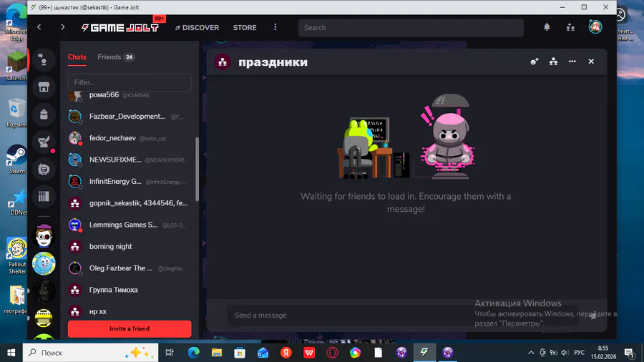Go back with the left arrow
The image size is (644, 362).
pos(39,27)
